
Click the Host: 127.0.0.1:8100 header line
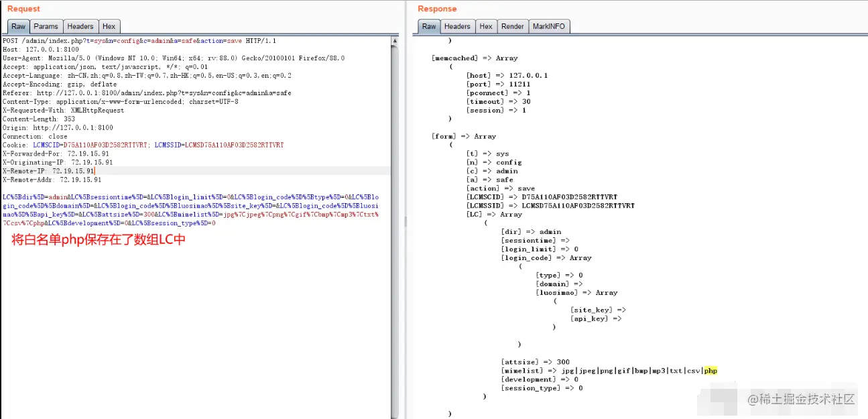point(41,50)
